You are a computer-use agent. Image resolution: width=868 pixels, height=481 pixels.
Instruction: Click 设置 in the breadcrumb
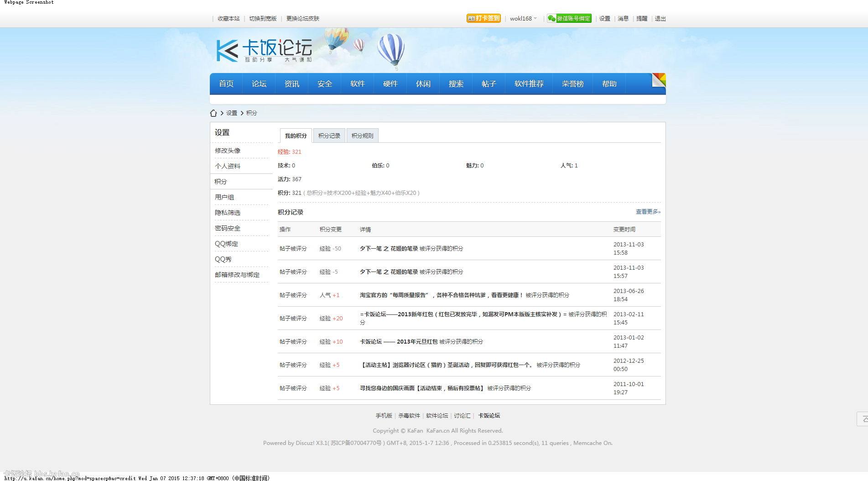click(x=232, y=113)
